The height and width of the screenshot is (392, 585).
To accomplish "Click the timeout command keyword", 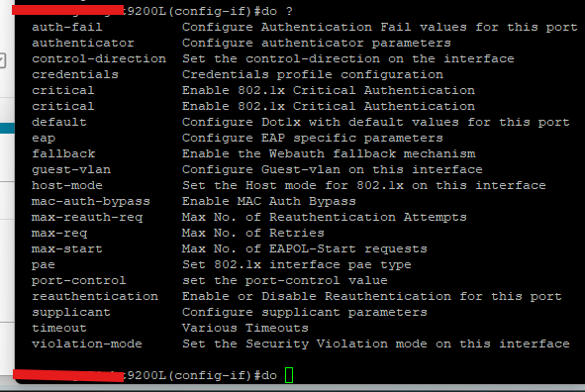I will pyautogui.click(x=59, y=329).
